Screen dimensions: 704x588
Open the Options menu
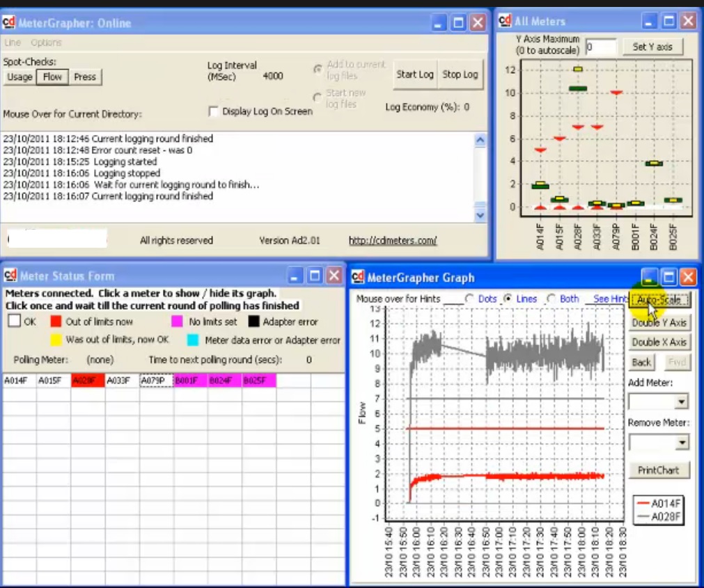(x=46, y=42)
